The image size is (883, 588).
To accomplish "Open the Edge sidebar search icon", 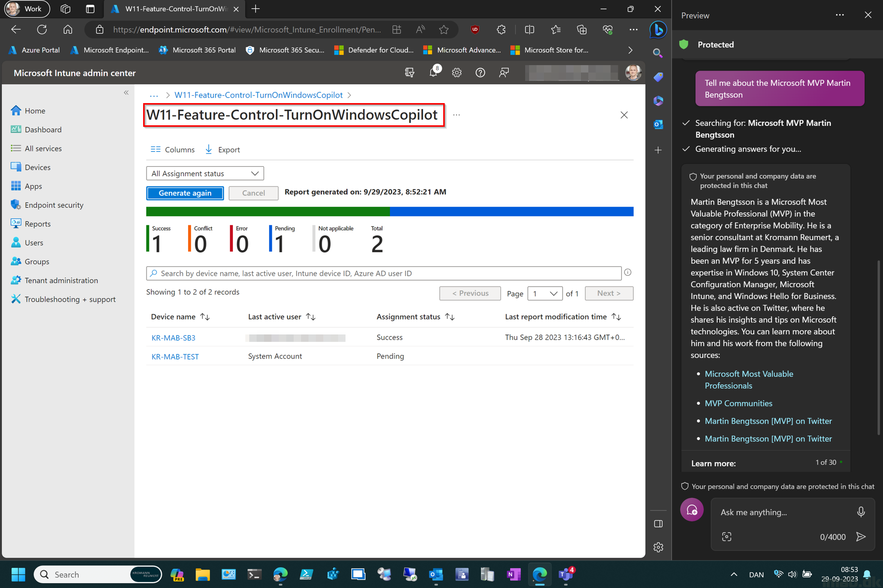I will [x=658, y=53].
